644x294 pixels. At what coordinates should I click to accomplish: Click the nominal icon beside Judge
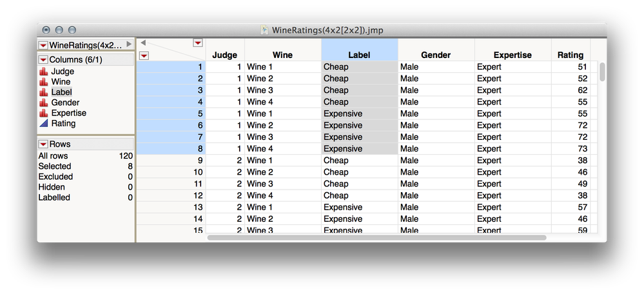(x=44, y=72)
